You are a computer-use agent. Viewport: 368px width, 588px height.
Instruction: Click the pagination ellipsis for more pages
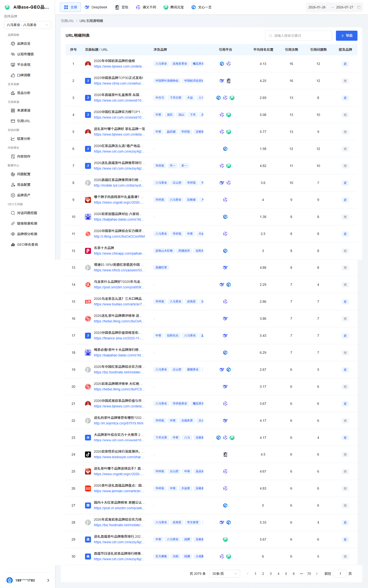pos(301,574)
